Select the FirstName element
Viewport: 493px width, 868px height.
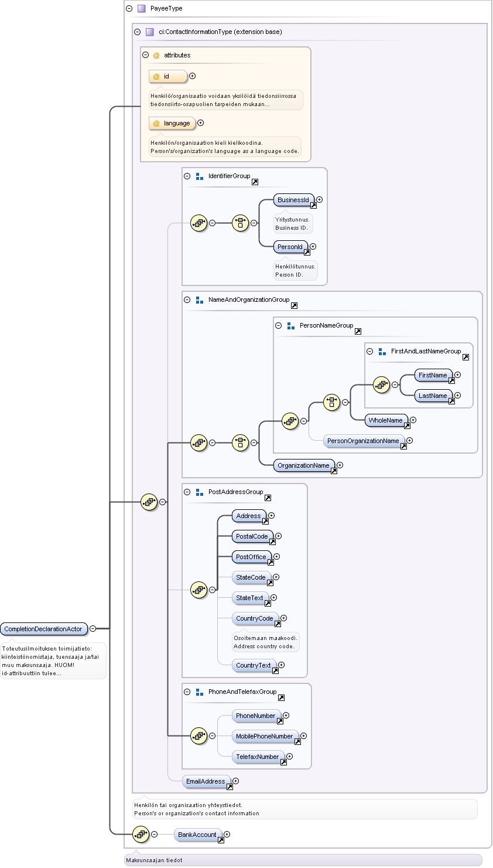tap(433, 375)
